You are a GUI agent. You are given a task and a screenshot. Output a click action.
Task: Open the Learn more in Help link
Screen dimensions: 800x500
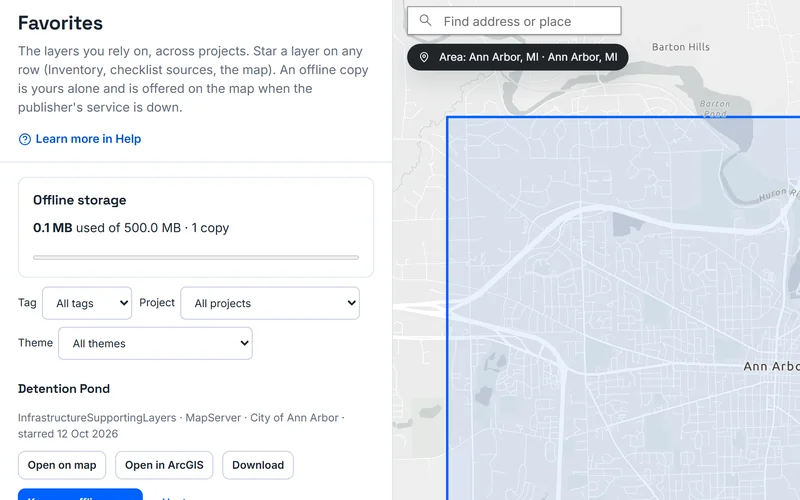(80, 139)
